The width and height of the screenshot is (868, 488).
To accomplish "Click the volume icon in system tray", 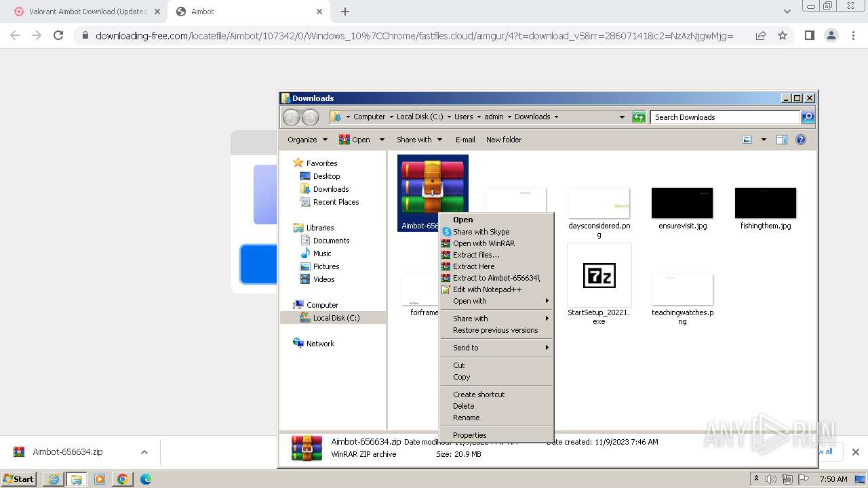I will coord(771,479).
